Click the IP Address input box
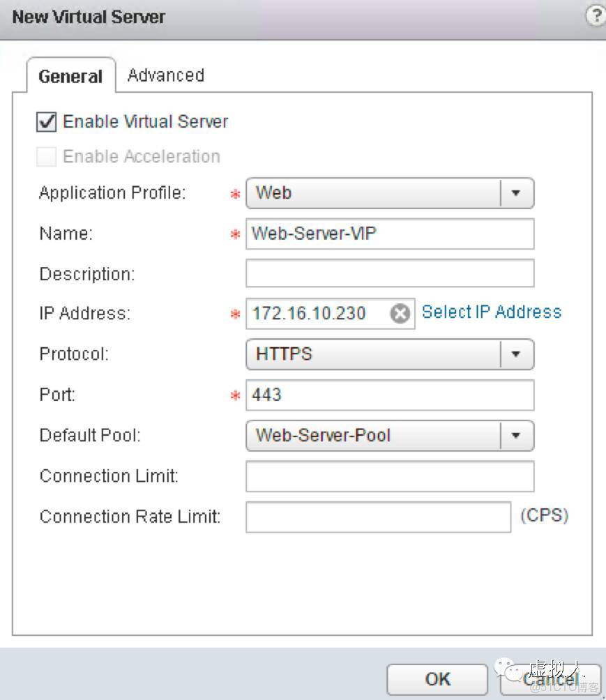Screen dimensions: 606x700 click(x=317, y=314)
